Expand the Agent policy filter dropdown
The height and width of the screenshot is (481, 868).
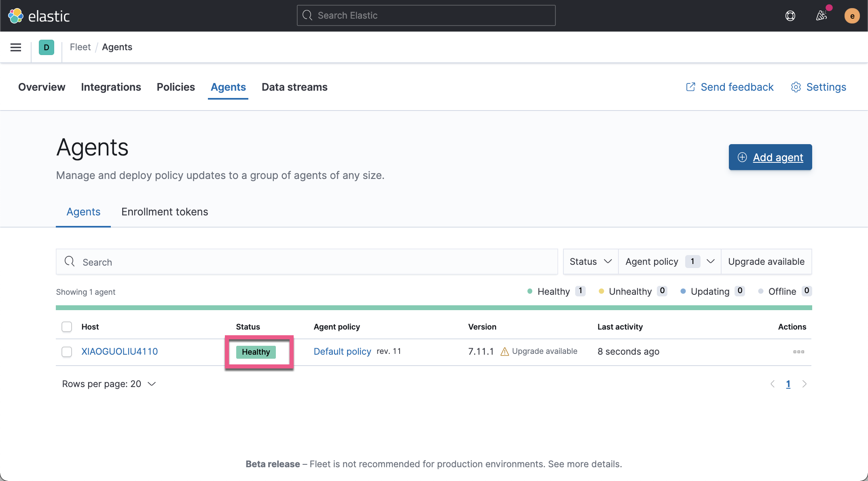pos(669,261)
